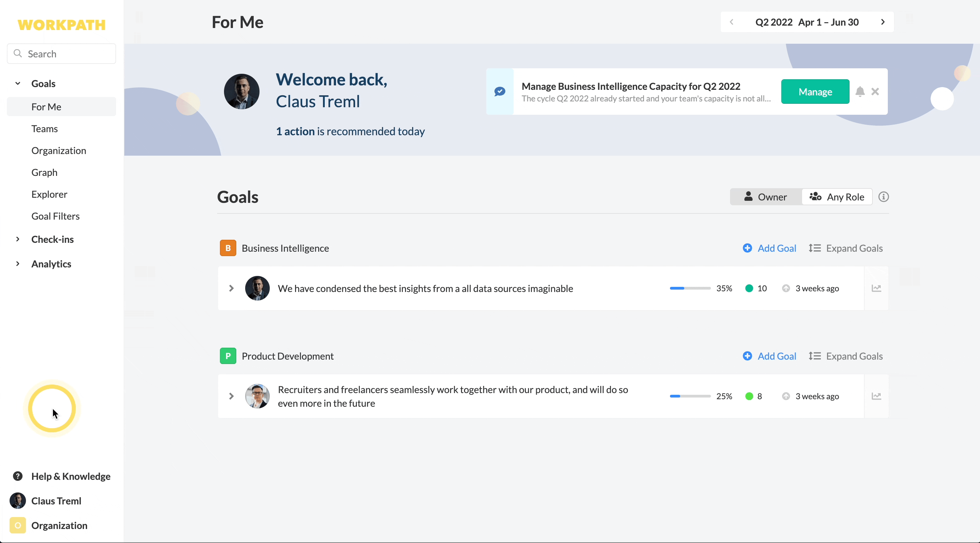Click the welcome banner profile photo
Image resolution: width=980 pixels, height=543 pixels.
coord(241,92)
